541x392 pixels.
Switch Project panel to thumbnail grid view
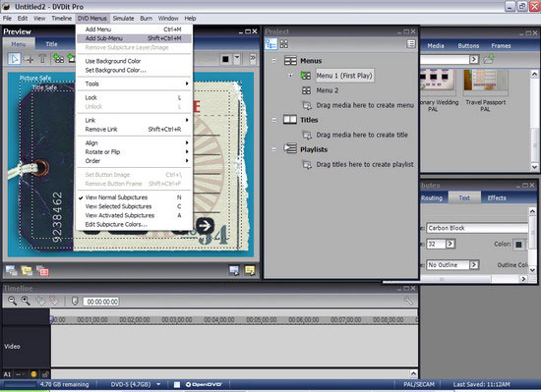284,44
